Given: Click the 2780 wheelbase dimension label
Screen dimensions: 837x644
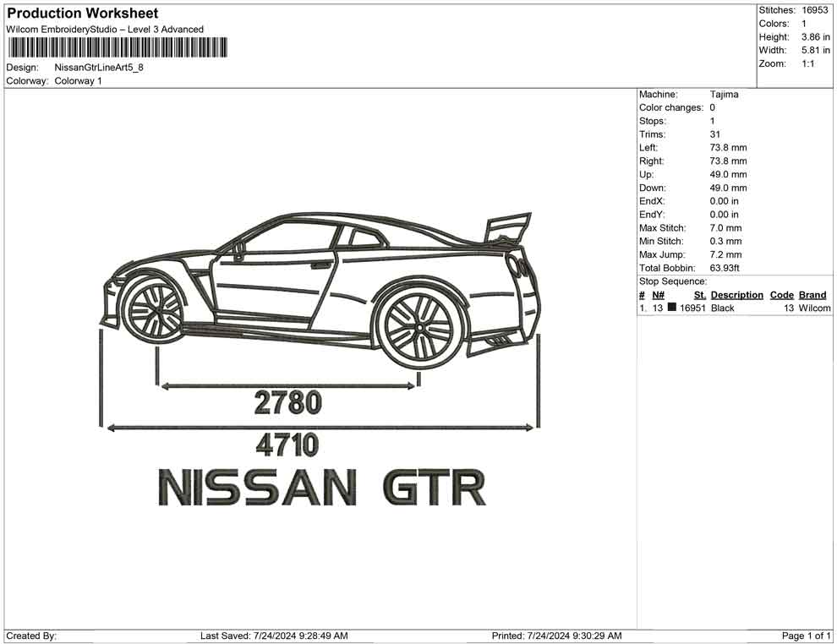Looking at the screenshot, I should [287, 403].
